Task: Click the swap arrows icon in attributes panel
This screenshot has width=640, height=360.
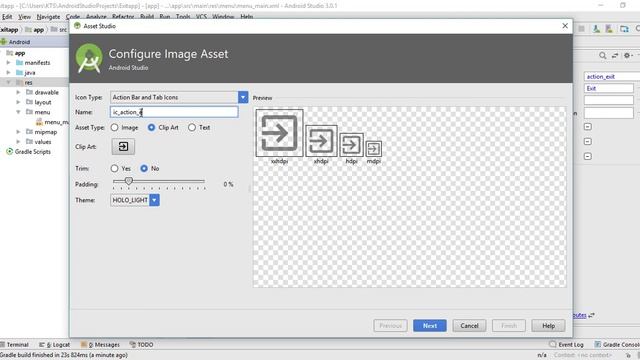Action: coord(615,55)
